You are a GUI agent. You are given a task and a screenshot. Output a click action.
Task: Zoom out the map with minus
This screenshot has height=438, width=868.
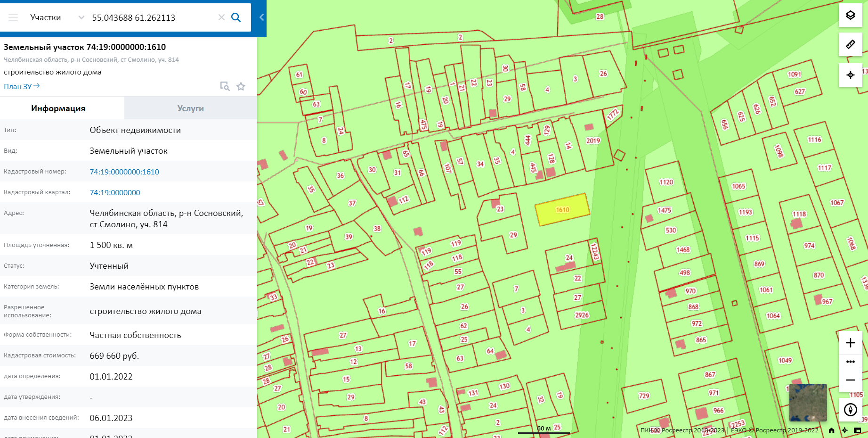coord(850,380)
